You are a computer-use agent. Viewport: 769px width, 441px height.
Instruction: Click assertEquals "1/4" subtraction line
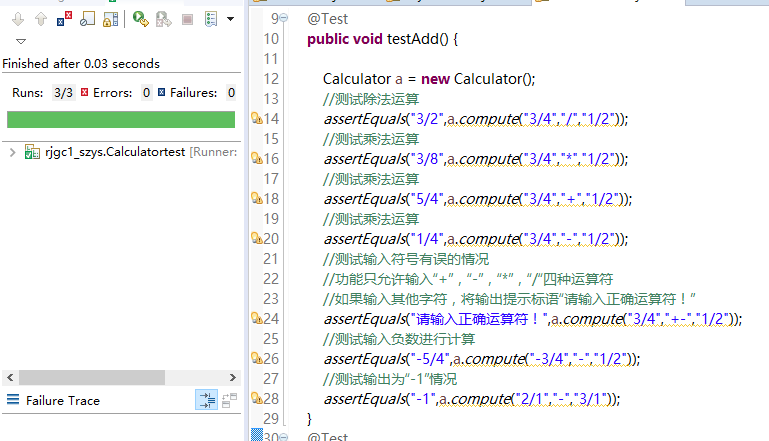476,239
